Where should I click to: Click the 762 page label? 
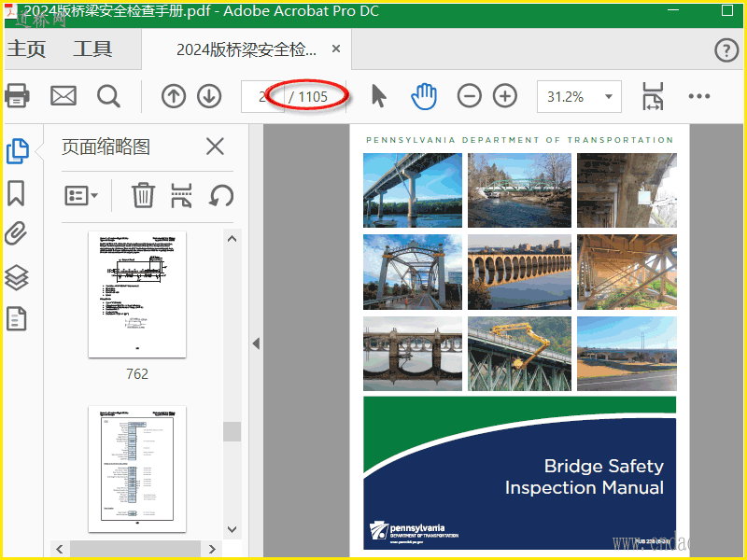(137, 374)
